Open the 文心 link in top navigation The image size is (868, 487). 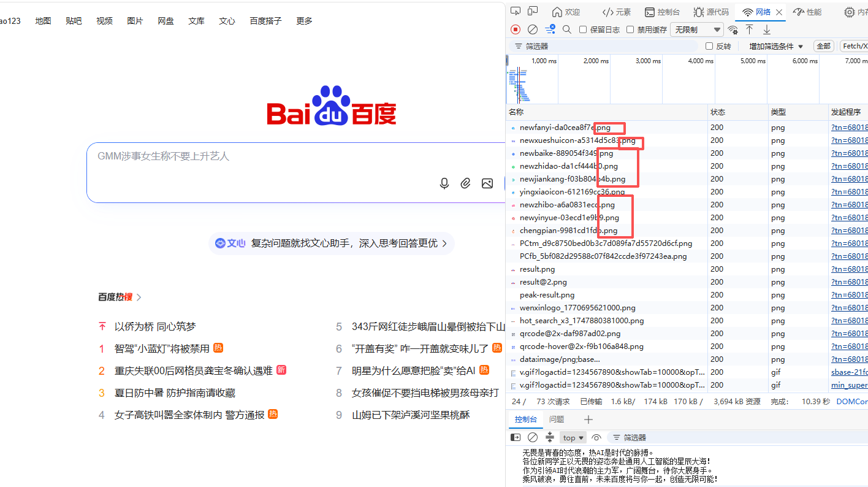click(x=227, y=21)
